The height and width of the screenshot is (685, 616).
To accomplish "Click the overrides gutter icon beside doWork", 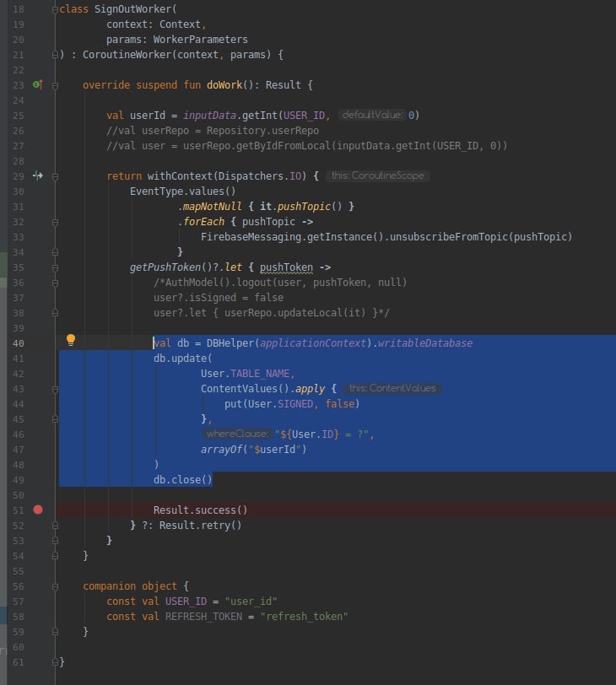I will click(x=38, y=84).
